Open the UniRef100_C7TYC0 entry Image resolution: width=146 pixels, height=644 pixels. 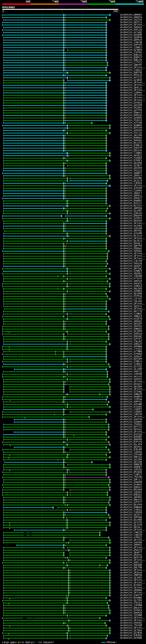tap(131, 63)
